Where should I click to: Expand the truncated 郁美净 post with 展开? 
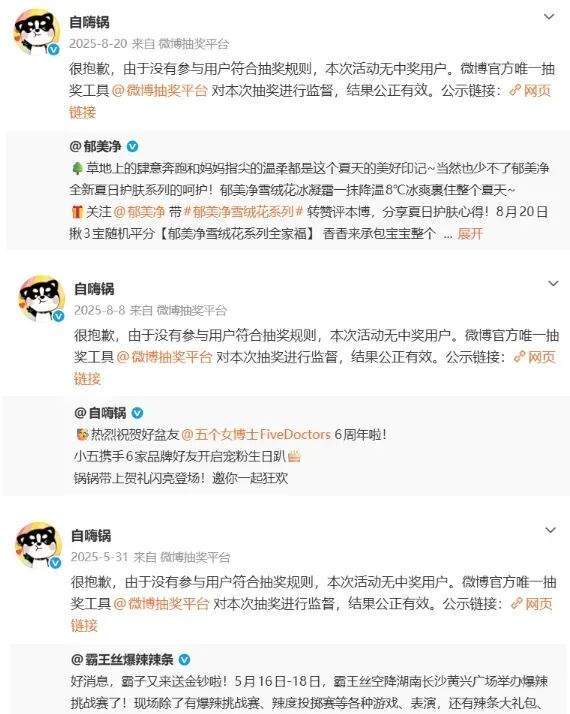coord(470,234)
